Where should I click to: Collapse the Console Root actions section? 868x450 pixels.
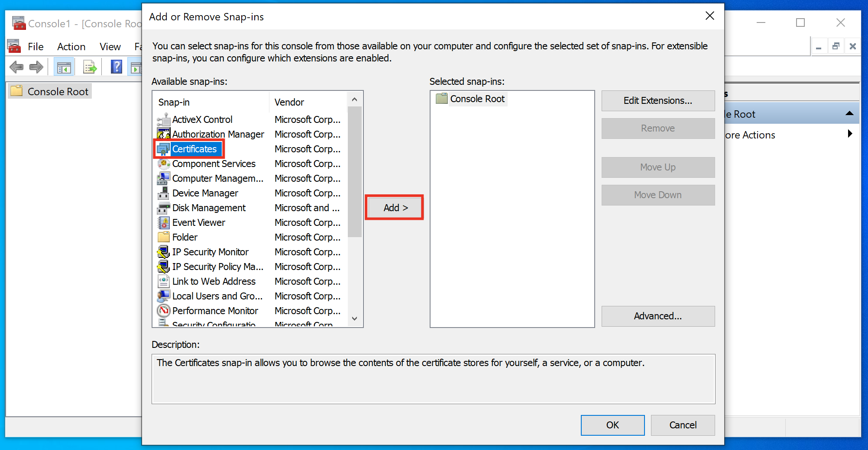click(849, 114)
